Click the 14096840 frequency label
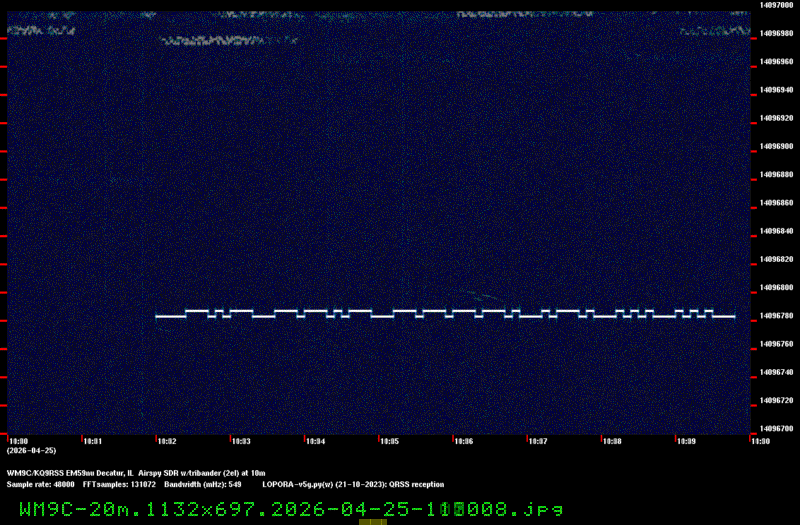The width and height of the screenshot is (800, 525). 776,231
